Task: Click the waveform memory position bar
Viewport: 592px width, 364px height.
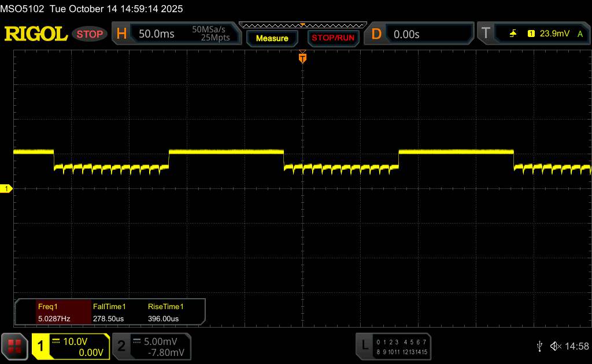Action: (302, 25)
